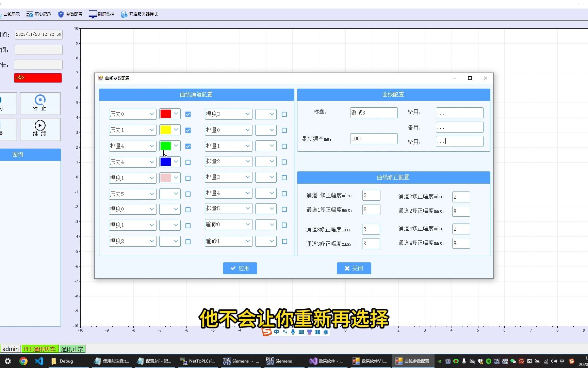
Task: Click the punctuation mode icon on IME toolbar
Action: [x=285, y=332]
